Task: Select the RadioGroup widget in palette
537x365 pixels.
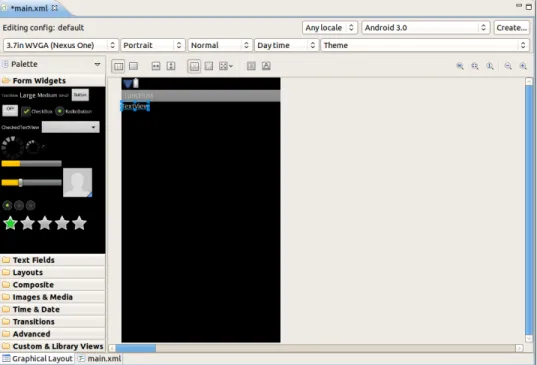Action: tap(19, 205)
